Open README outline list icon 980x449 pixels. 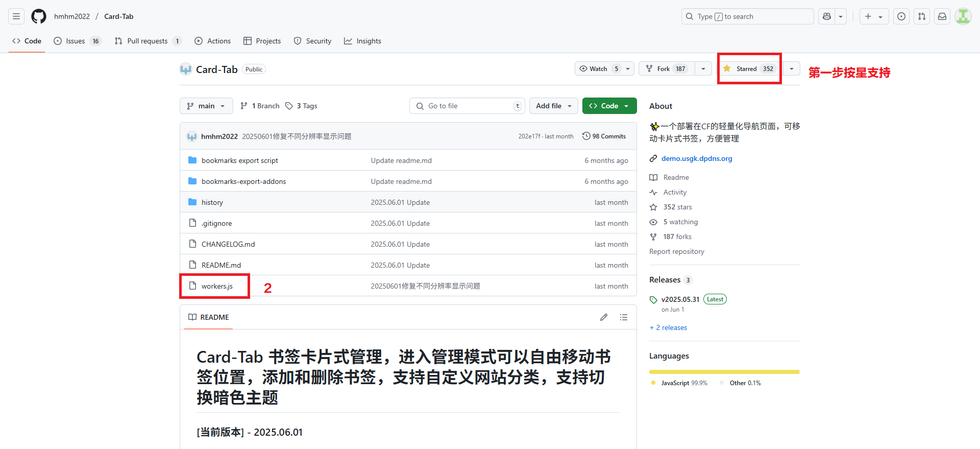(x=623, y=317)
